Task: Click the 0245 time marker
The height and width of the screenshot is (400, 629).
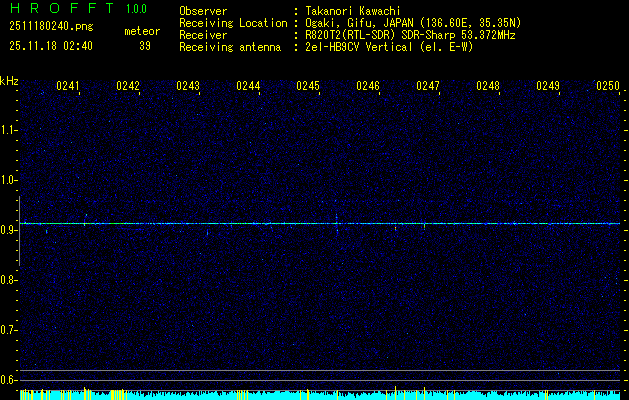Action: (308, 85)
